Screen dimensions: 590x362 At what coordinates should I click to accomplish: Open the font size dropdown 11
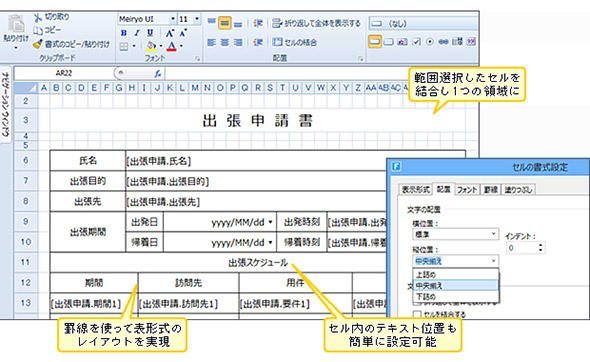197,19
